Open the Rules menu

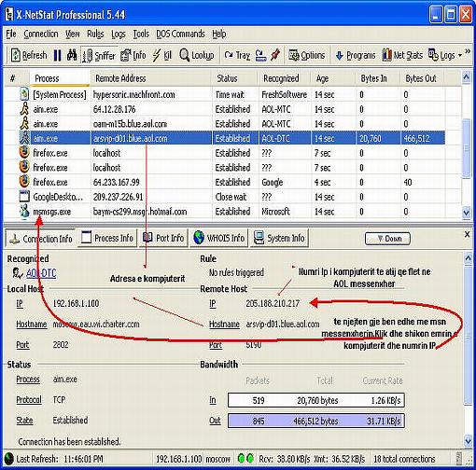95,34
